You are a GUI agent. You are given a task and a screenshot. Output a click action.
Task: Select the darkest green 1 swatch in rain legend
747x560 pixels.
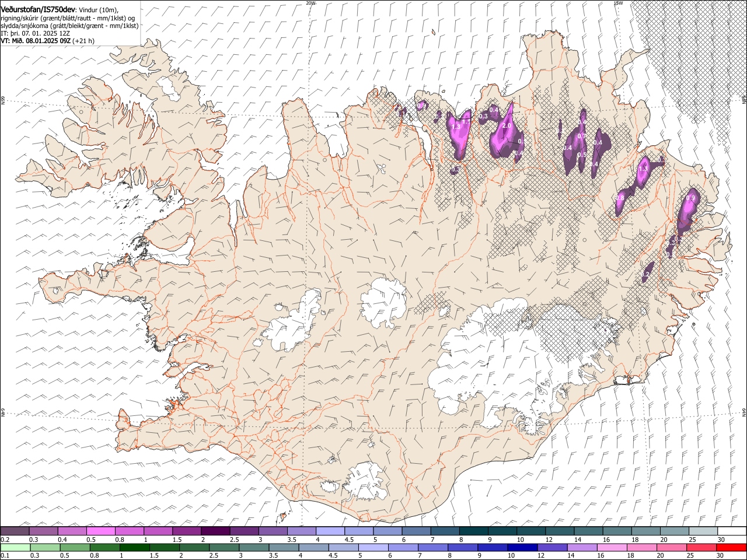point(134,547)
